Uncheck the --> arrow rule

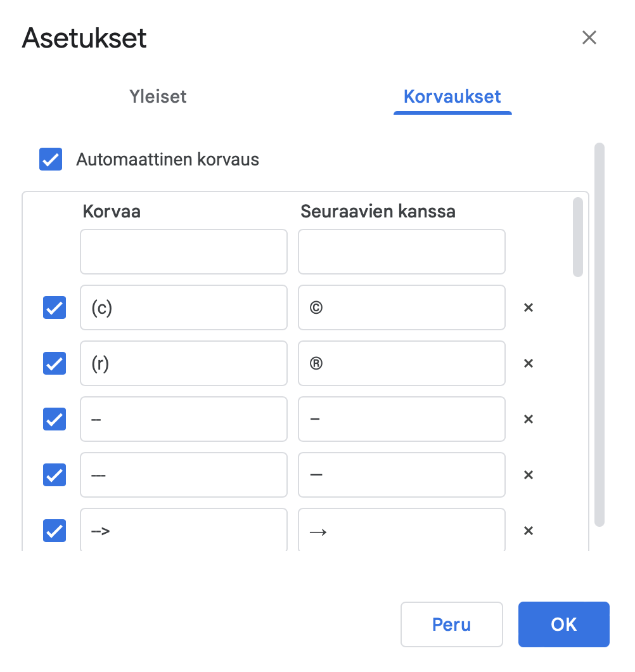tap(54, 531)
